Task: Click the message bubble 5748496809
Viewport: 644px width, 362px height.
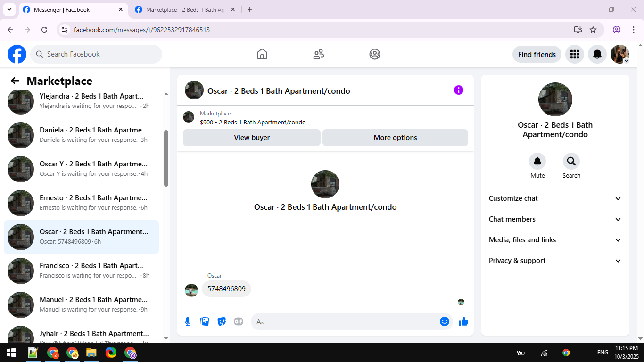Action: tap(226, 289)
